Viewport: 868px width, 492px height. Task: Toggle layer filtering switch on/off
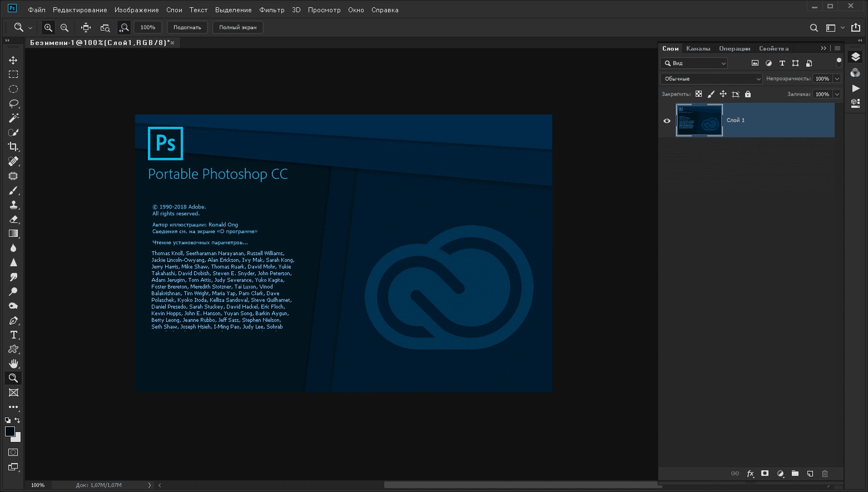point(839,62)
